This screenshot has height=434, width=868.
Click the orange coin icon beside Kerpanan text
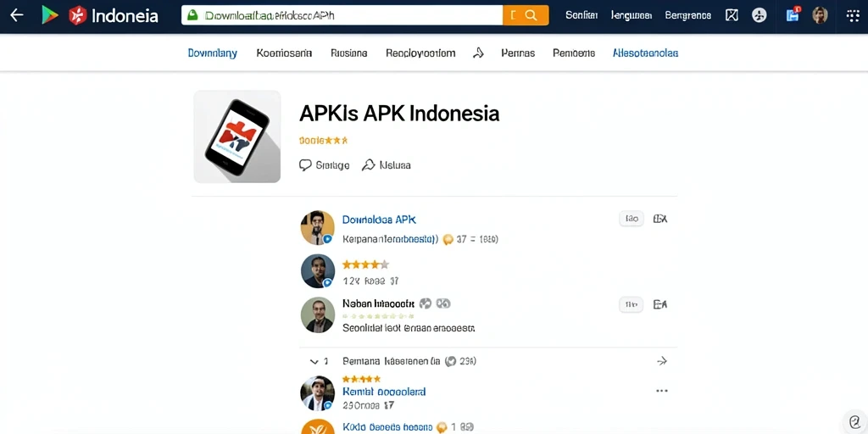pos(448,239)
